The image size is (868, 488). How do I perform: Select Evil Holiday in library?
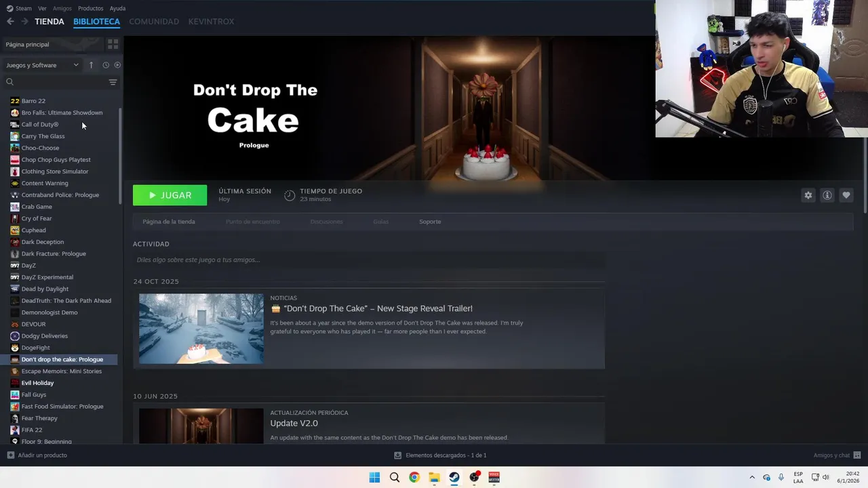point(37,383)
